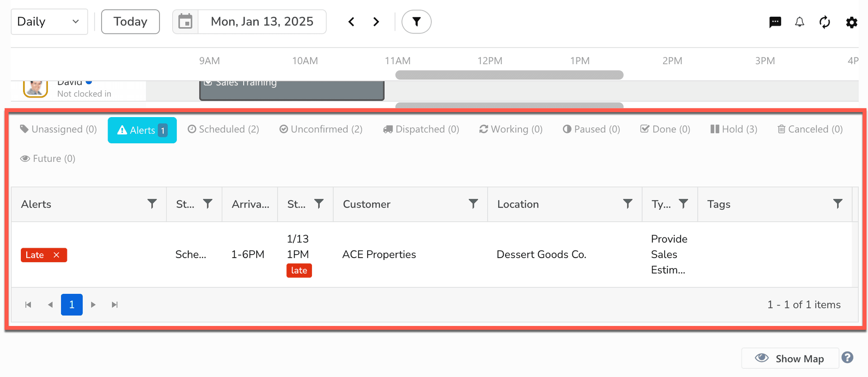868x377 pixels.
Task: Click the Provide Sales Estim... type cell
Action: click(x=669, y=254)
